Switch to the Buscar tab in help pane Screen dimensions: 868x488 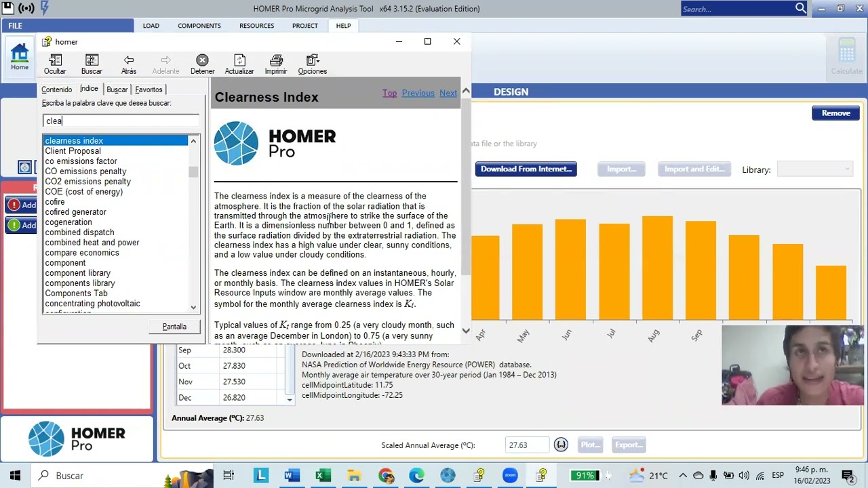point(117,89)
